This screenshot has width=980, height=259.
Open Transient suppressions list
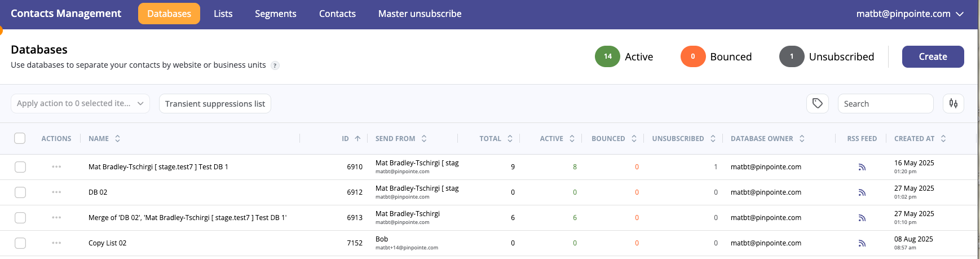(215, 103)
